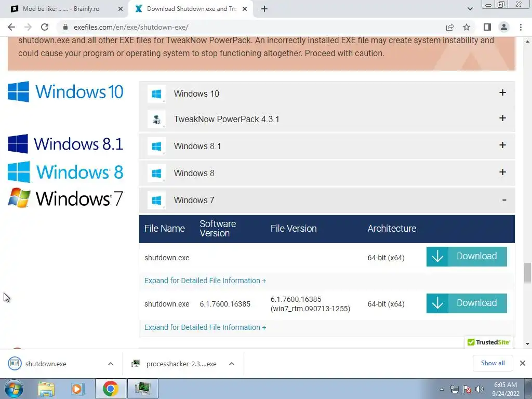Open the Chrome profile menu
The width and height of the screenshot is (532, 399).
(504, 27)
